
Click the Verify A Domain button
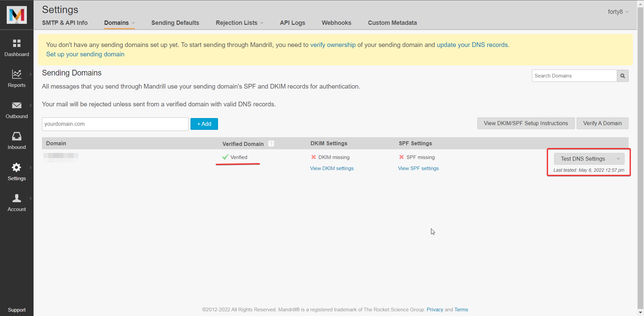click(602, 123)
